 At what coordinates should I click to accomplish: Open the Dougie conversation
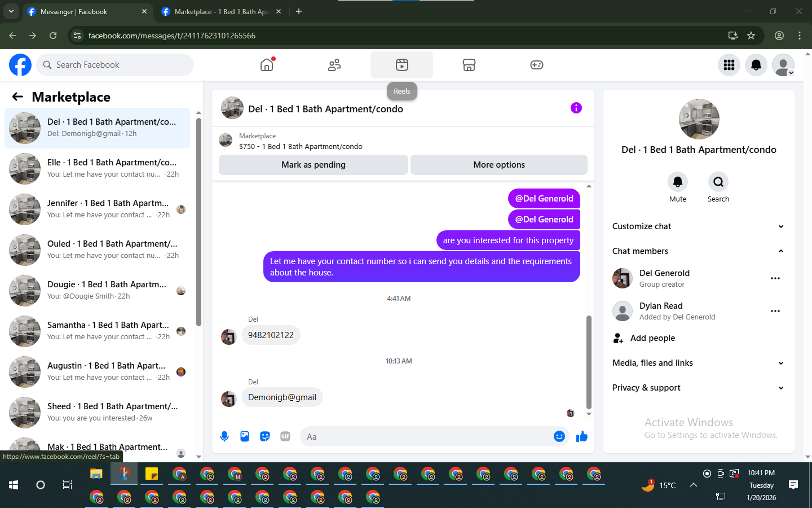97,291
